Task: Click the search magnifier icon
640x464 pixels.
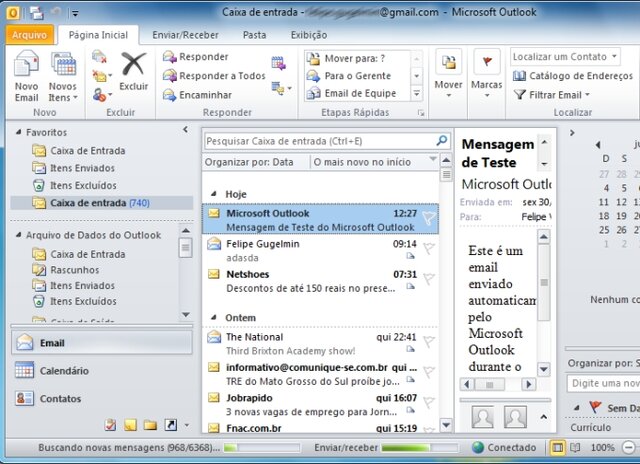Action: pyautogui.click(x=442, y=141)
